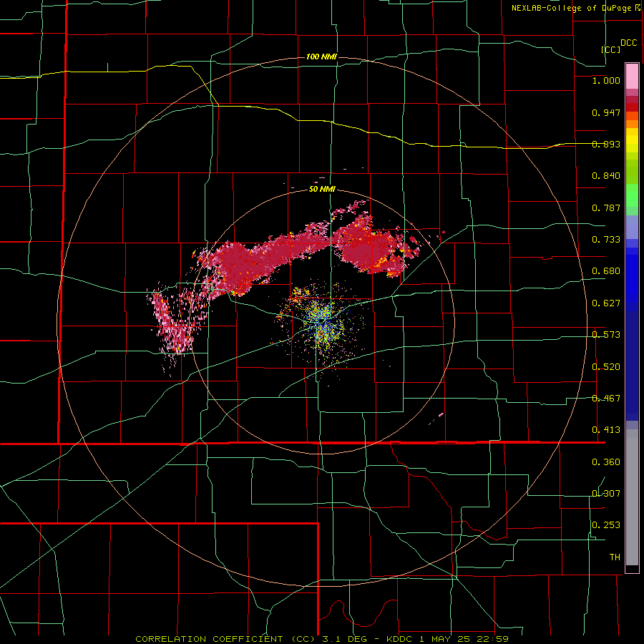Pick the bright green color bar segment
Viewport: 644px width, 644px height.
pos(632,195)
